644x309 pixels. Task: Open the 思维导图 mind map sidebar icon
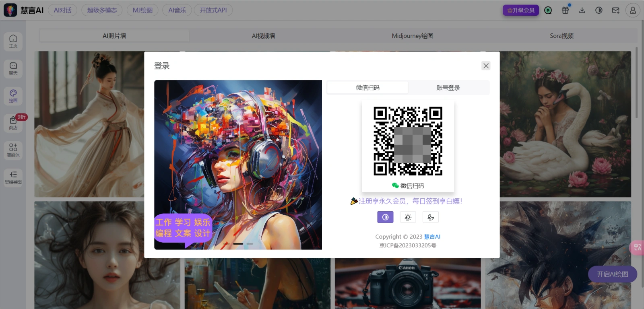pos(13,177)
